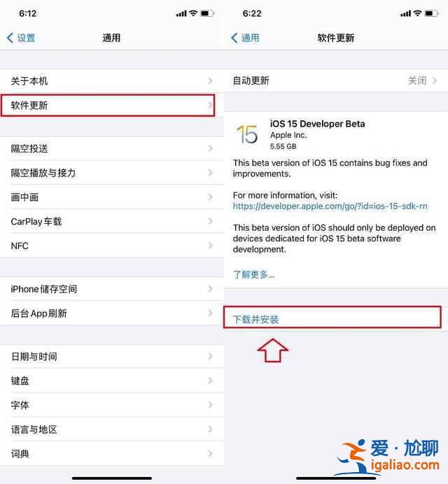Expand the 关于本机 row chevron
The image size is (448, 484).
210,81
